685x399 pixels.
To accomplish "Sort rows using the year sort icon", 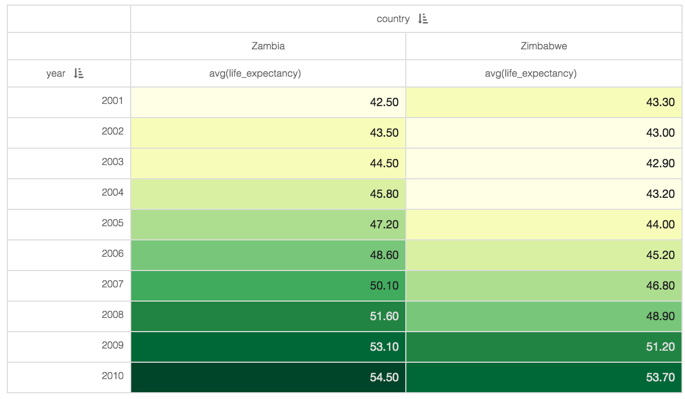I will 79,73.
